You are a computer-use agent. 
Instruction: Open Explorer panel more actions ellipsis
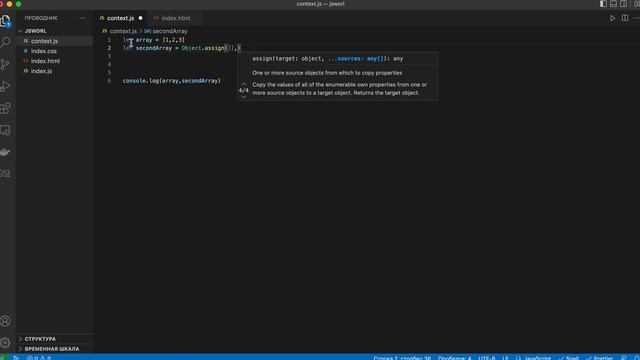tap(82, 18)
